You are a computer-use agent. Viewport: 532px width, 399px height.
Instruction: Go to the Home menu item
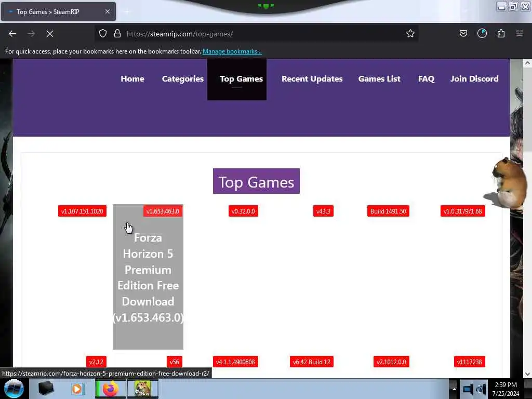pos(132,79)
